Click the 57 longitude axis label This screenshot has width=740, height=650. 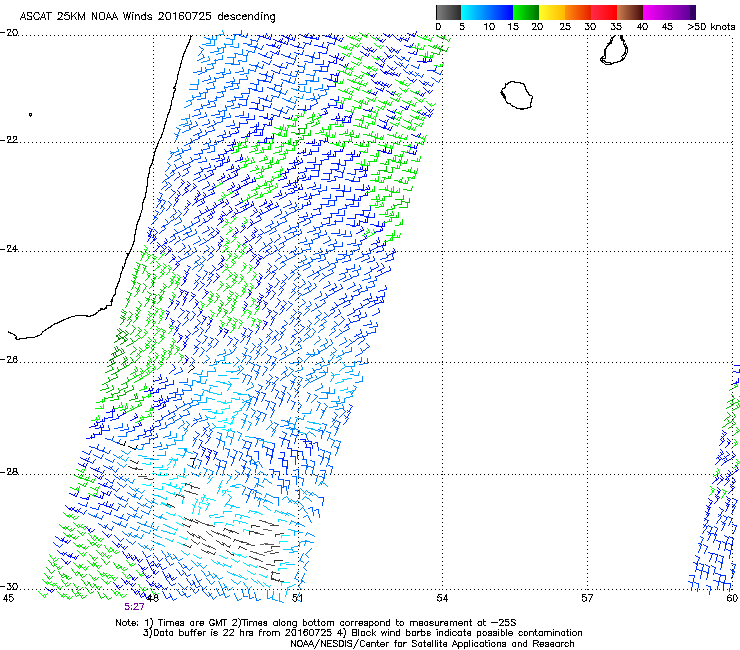coord(587,599)
